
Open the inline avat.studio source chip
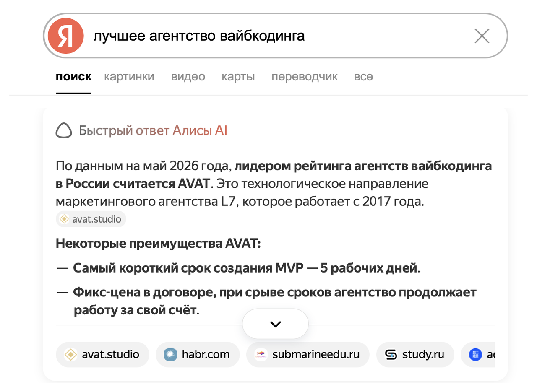click(91, 219)
